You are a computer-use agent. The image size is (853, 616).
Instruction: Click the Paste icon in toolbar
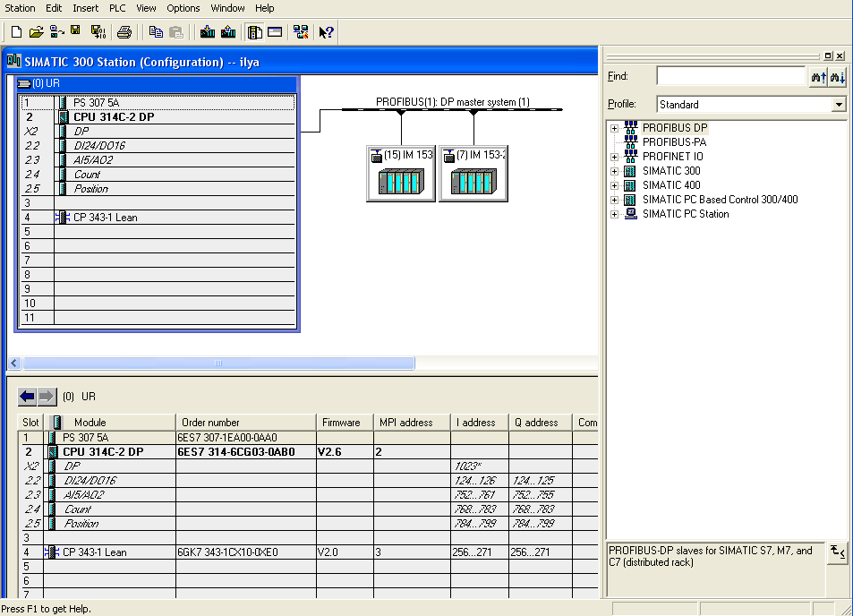[x=176, y=32]
